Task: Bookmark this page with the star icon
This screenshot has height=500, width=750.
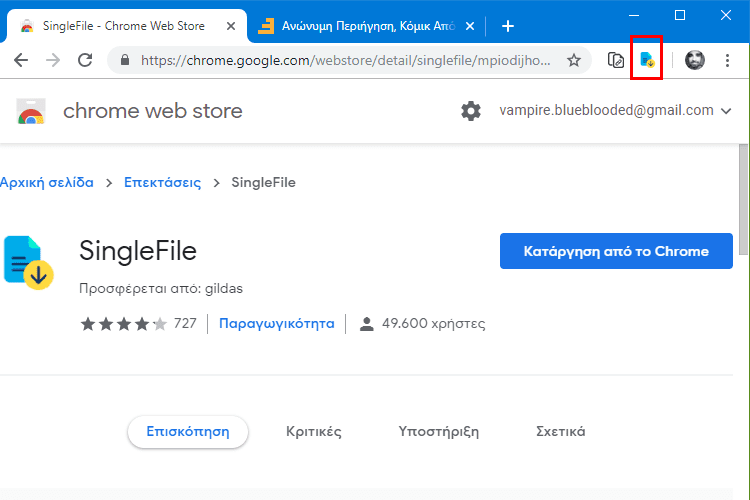Action: pyautogui.click(x=574, y=60)
